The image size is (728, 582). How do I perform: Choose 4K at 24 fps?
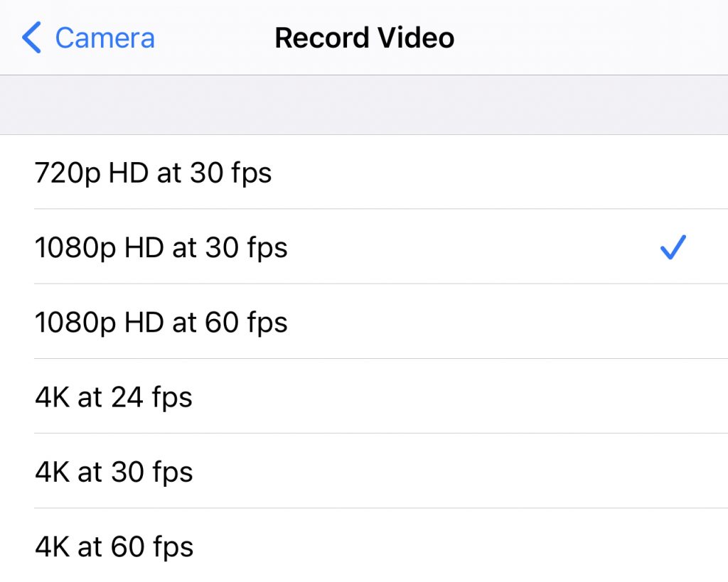(x=364, y=396)
